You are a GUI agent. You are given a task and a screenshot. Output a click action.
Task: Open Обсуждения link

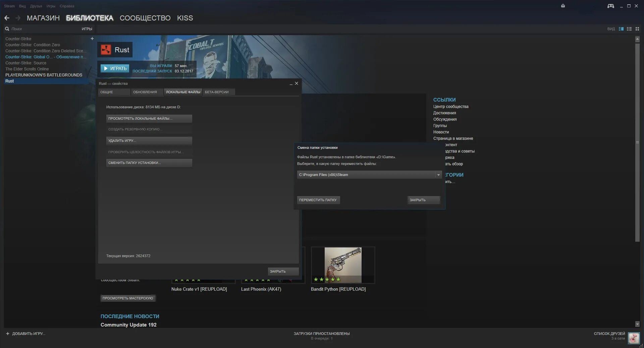[x=445, y=119]
